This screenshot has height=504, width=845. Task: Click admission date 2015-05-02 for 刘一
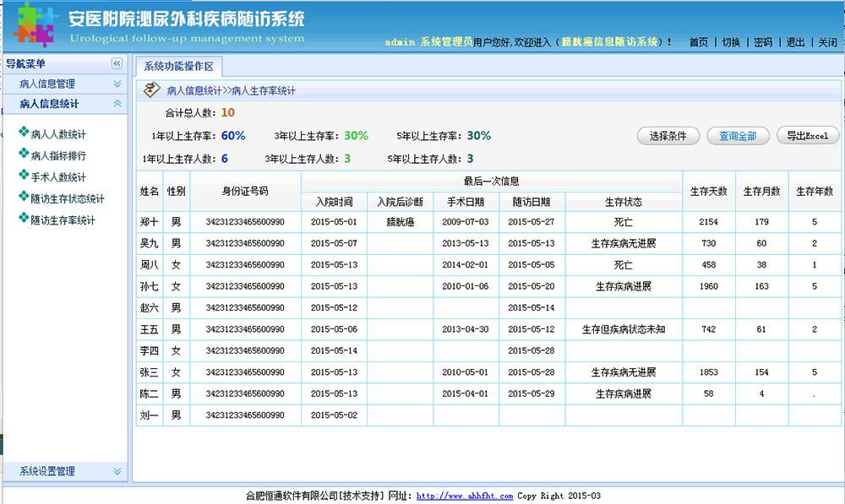[x=334, y=415]
